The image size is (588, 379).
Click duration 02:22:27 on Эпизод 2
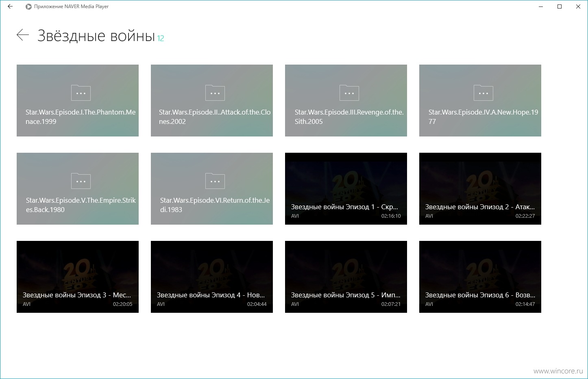(525, 216)
